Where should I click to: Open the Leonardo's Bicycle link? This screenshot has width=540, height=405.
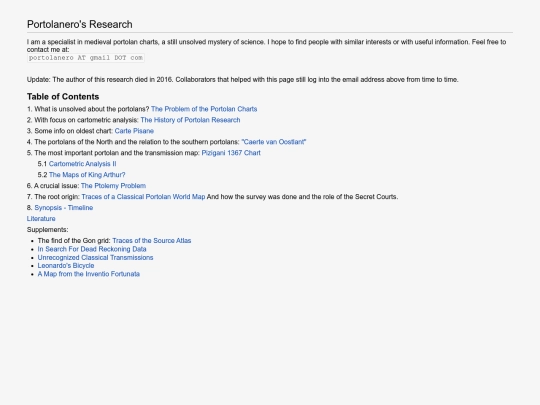[x=66, y=266]
